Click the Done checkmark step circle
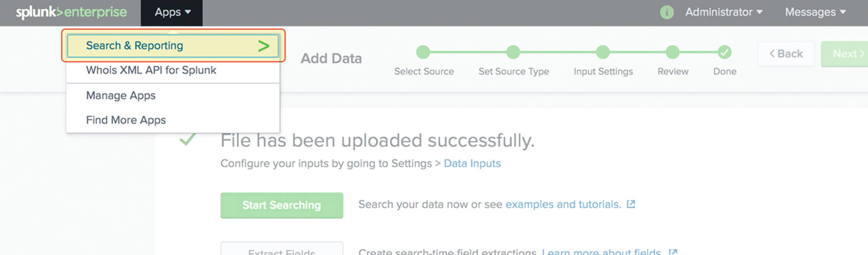This screenshot has height=255, width=868. [x=725, y=52]
